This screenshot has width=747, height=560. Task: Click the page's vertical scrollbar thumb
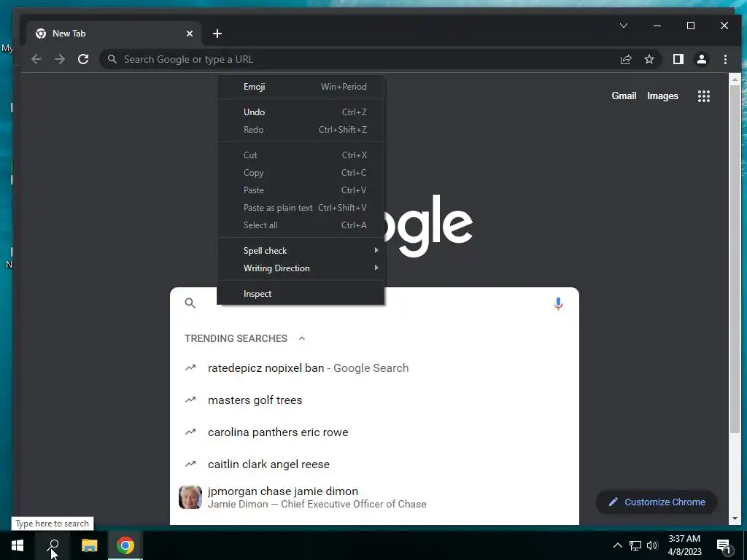(x=735, y=260)
